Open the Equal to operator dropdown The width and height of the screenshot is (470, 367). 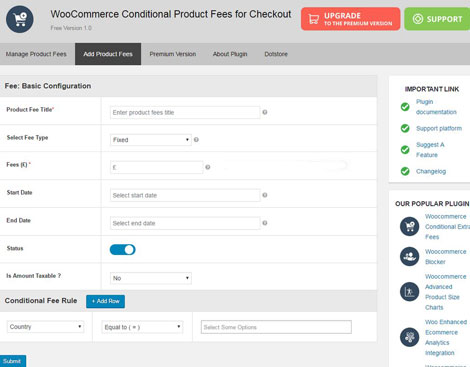click(142, 327)
